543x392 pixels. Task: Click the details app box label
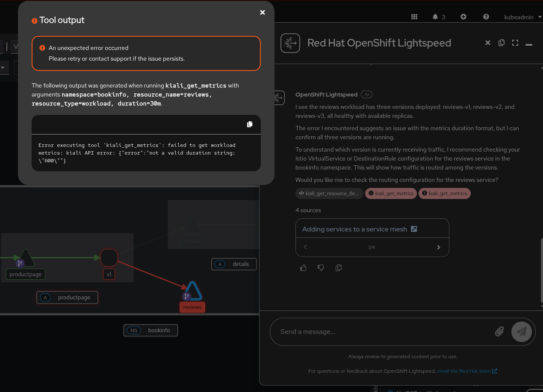coord(234,264)
